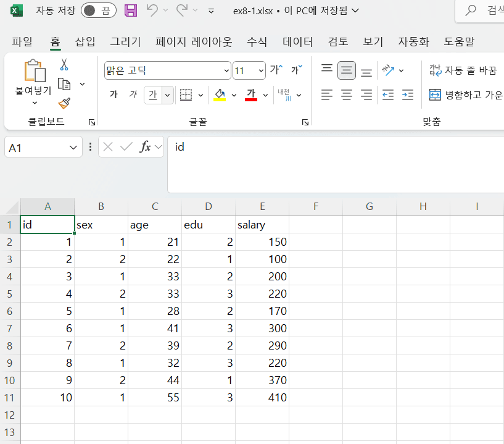The image size is (504, 444).
Task: Expand the font size dropdown
Action: (260, 71)
